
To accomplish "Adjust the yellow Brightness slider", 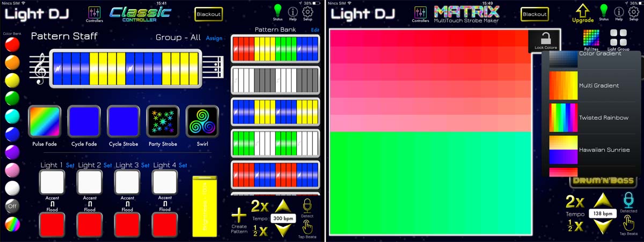I will pos(204,205).
